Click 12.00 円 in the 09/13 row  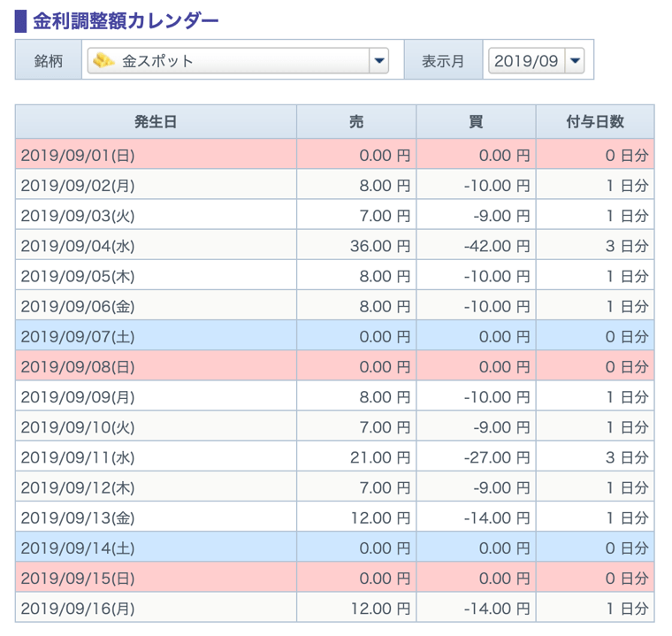[x=380, y=518]
